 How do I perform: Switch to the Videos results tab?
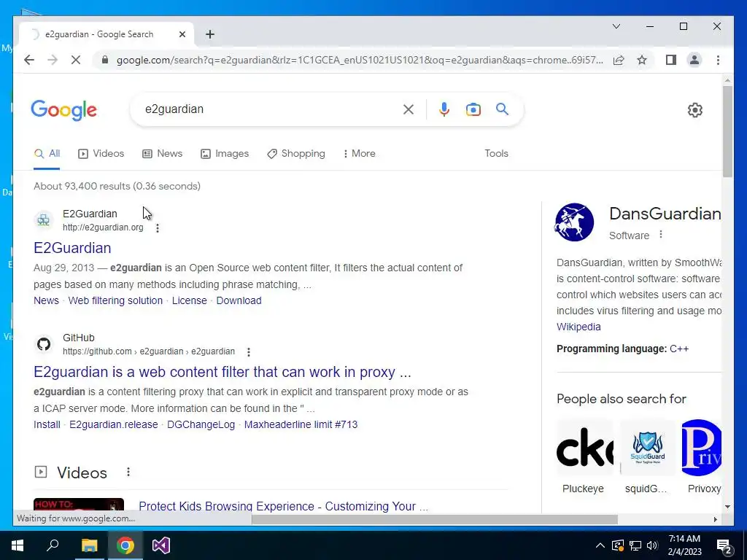(x=101, y=153)
